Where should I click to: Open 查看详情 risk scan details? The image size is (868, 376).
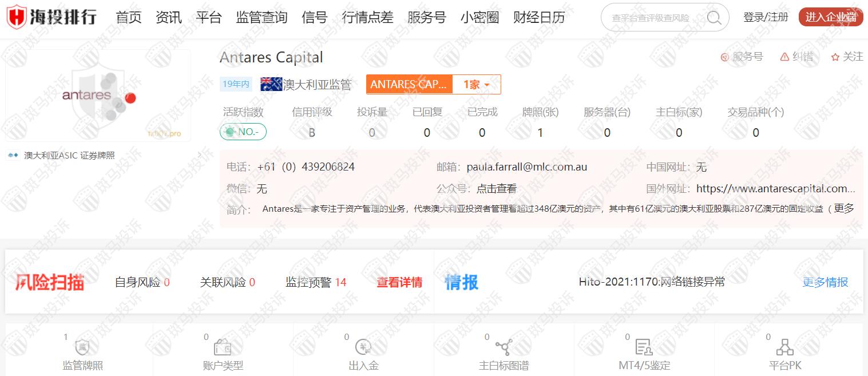[x=399, y=282]
